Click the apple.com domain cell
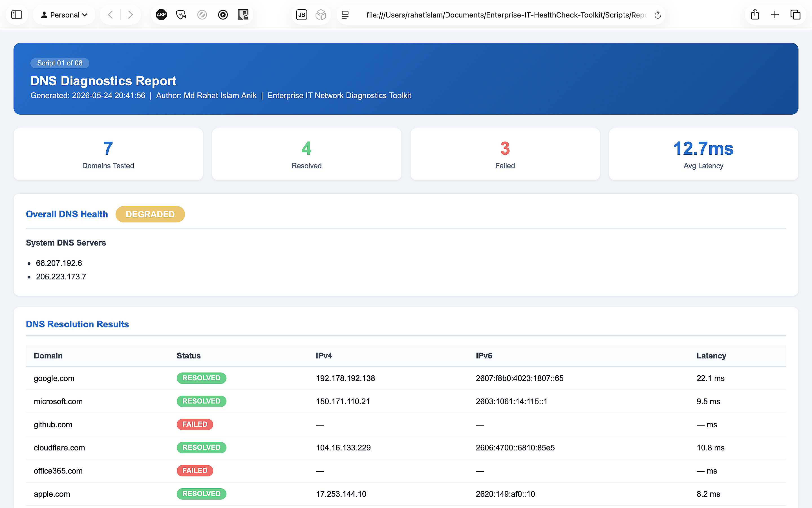The height and width of the screenshot is (508, 812). [x=52, y=494]
